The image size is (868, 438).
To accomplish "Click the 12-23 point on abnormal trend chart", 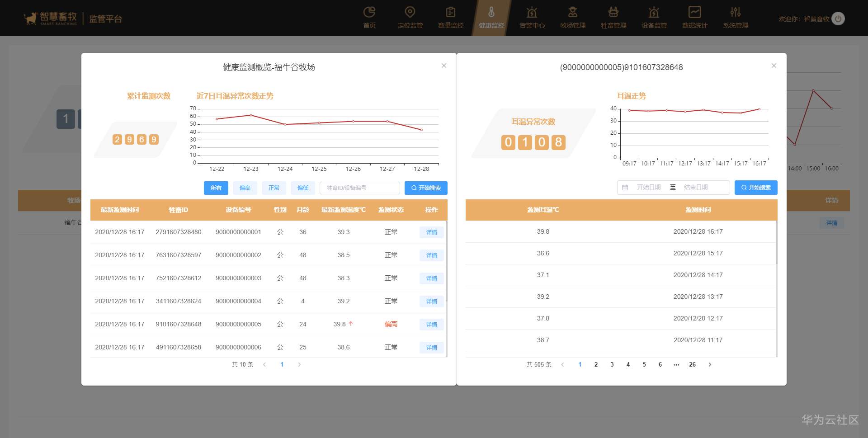I will [251, 115].
